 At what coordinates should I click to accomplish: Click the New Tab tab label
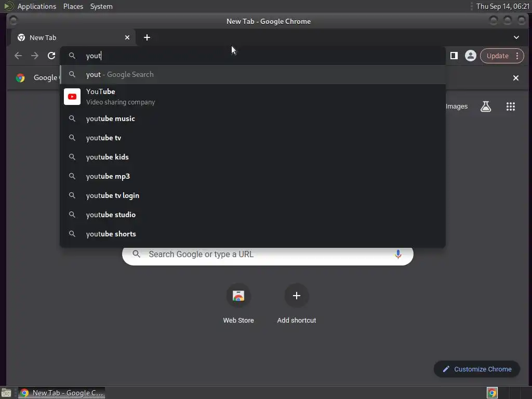pyautogui.click(x=43, y=37)
